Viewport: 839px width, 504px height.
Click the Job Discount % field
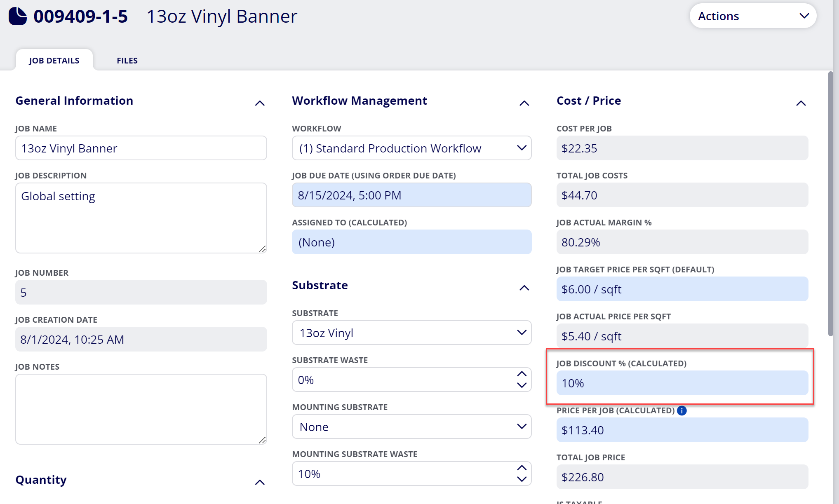pos(682,383)
